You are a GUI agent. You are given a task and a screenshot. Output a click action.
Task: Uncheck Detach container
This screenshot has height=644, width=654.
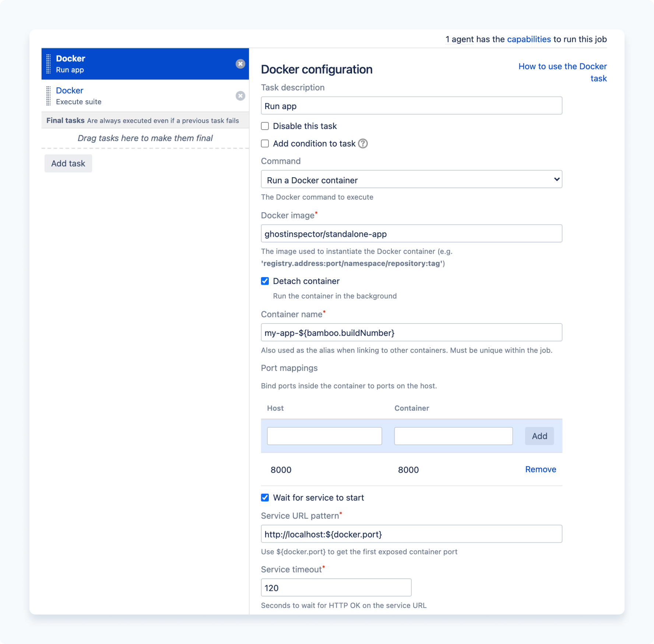point(265,281)
